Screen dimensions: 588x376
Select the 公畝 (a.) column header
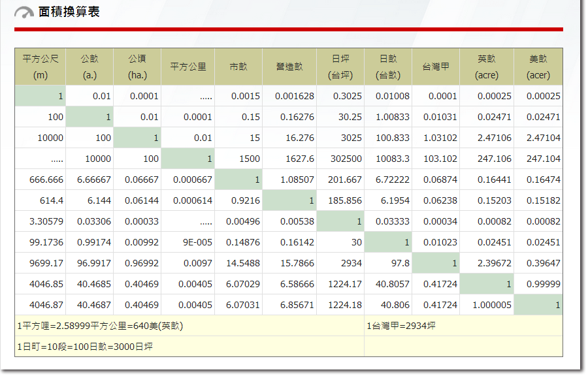pos(90,67)
